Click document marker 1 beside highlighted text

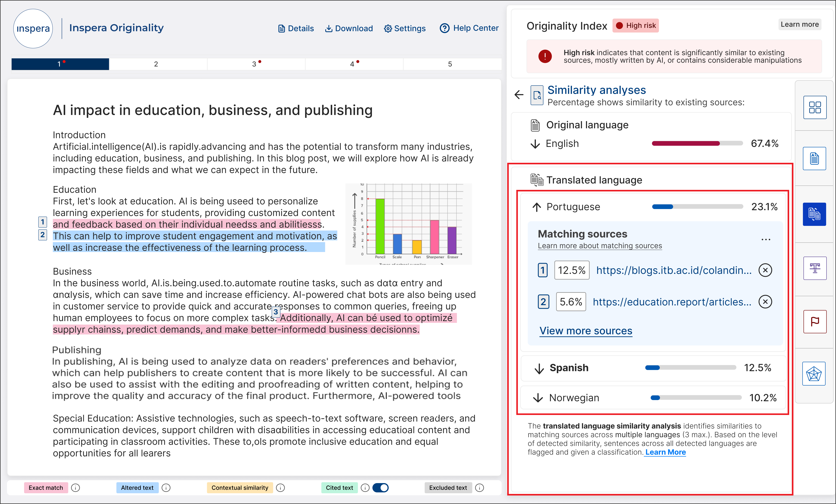tap(42, 222)
